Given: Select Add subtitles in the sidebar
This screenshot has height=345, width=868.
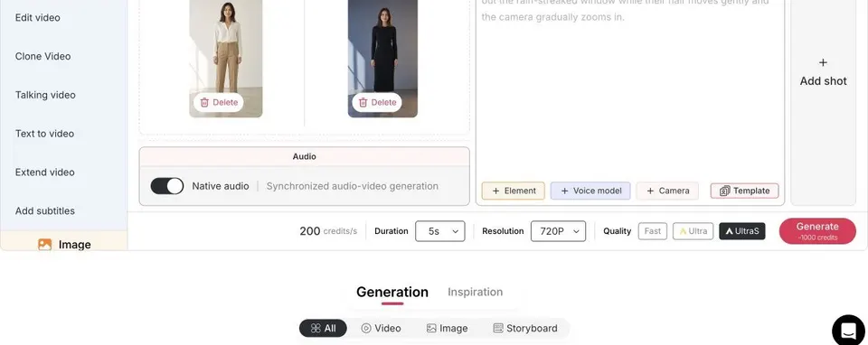Looking at the screenshot, I should click(x=45, y=211).
